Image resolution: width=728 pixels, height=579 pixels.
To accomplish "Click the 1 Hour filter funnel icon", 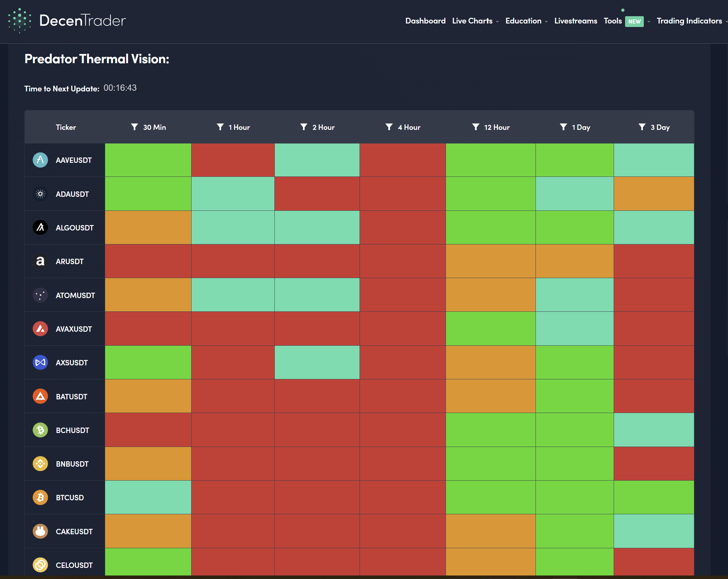I will coord(220,127).
